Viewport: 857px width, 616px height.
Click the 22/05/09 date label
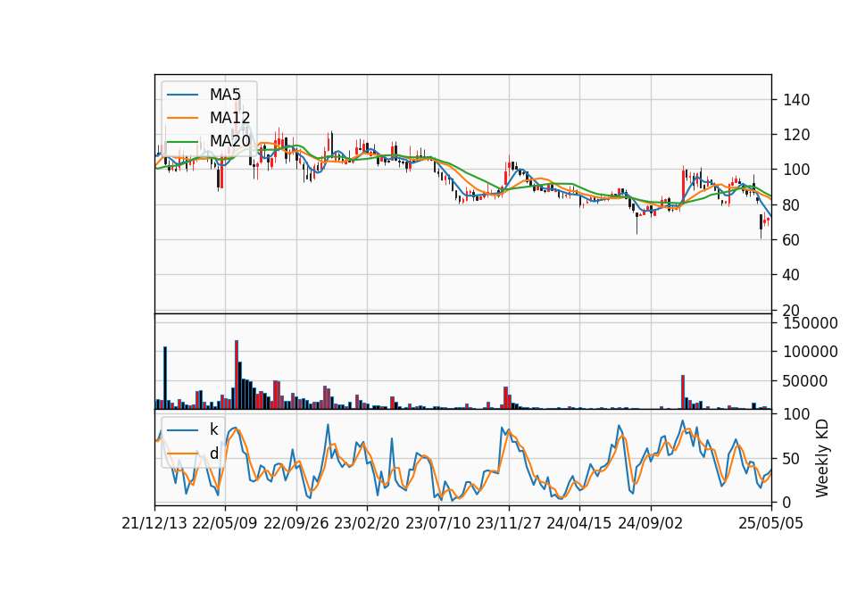(225, 523)
